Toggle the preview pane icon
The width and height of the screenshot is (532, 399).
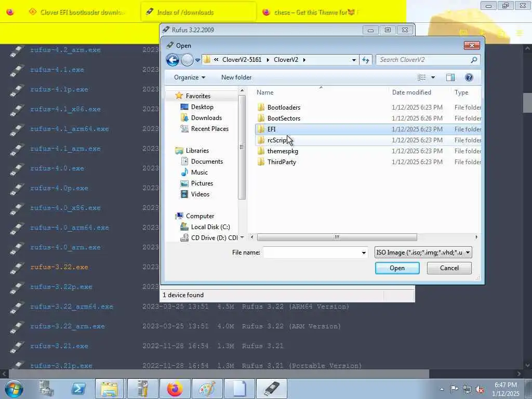(450, 77)
